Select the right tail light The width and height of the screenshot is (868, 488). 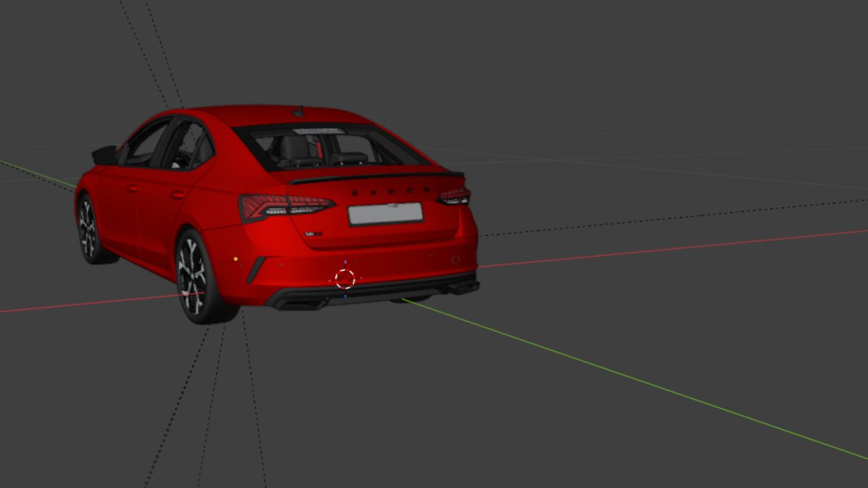click(x=454, y=197)
